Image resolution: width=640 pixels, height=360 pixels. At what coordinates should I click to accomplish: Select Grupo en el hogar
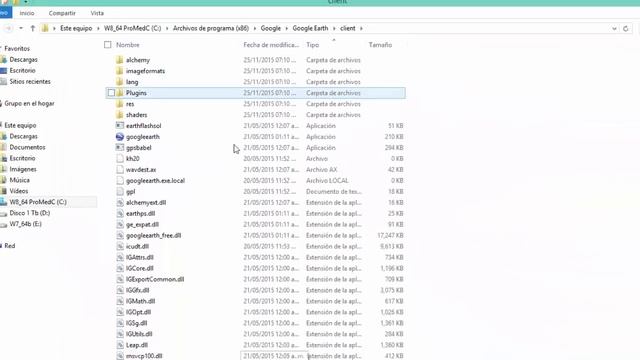(x=29, y=104)
